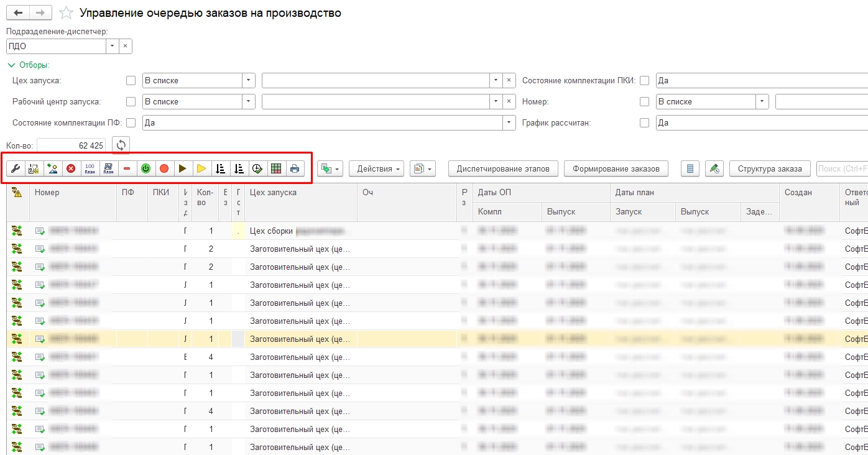Screen dimensions: 868x455
Task: Tick the График рассчитан checkbox
Action: coord(645,123)
